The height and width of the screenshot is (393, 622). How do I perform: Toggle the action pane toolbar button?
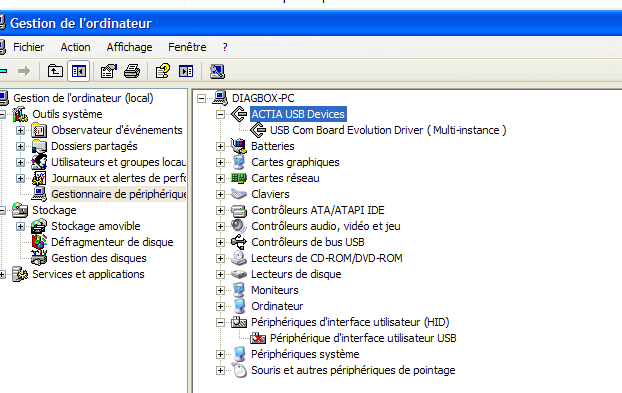pos(186,71)
